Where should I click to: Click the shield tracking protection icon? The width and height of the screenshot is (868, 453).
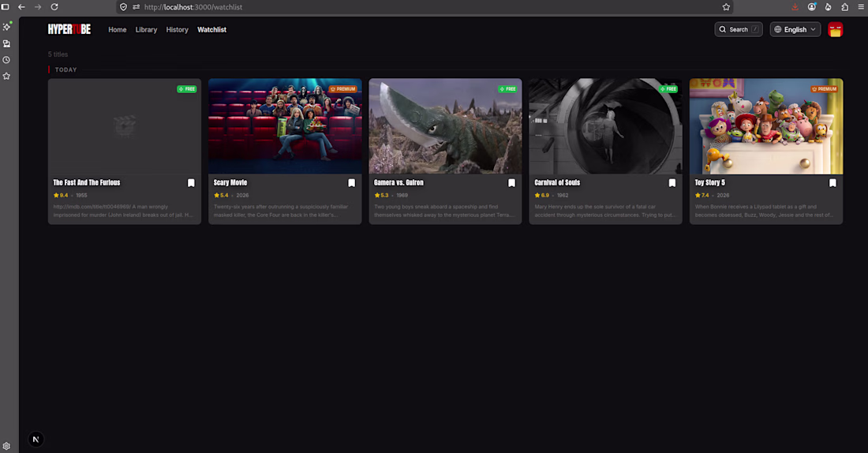(123, 7)
